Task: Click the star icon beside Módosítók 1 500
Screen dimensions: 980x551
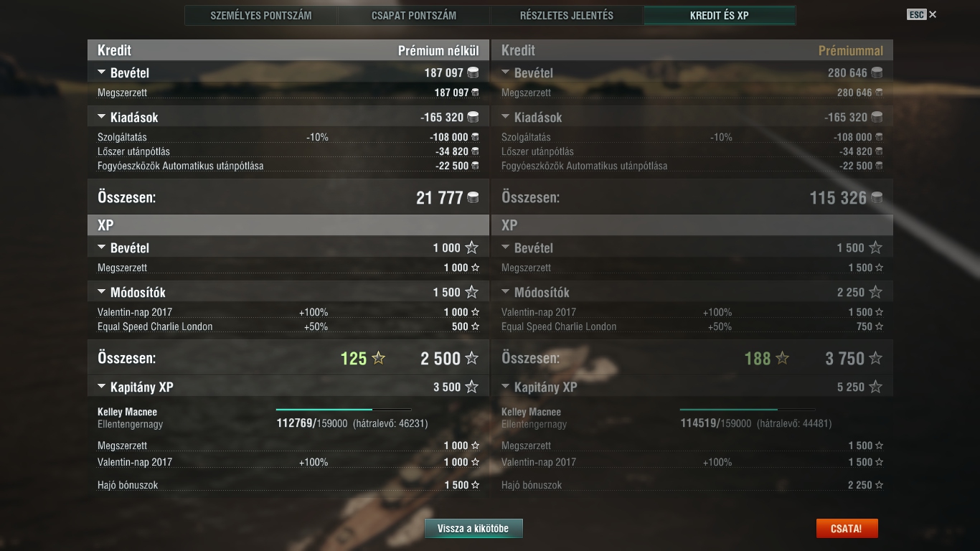Action: (x=471, y=292)
